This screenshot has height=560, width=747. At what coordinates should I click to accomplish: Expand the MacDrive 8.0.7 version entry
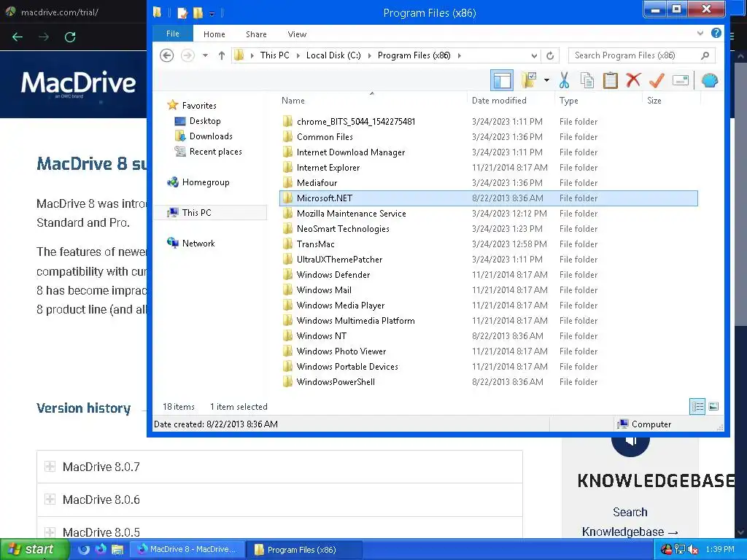tap(50, 466)
